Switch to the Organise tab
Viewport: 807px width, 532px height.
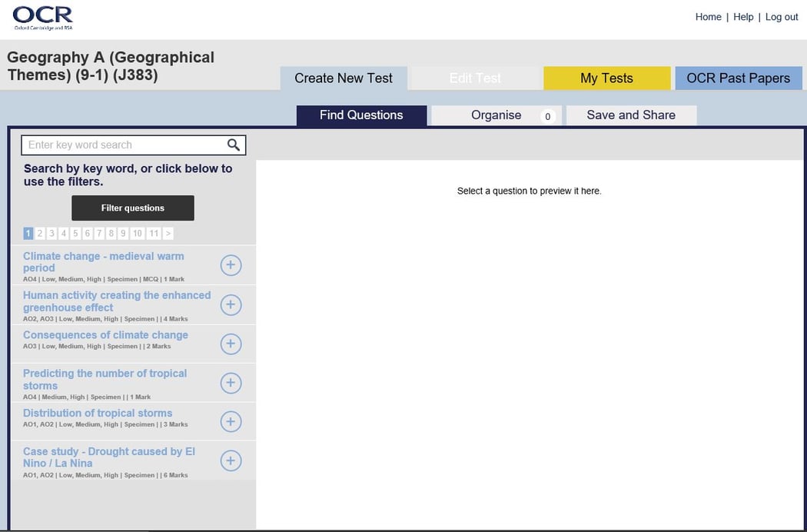coord(497,115)
